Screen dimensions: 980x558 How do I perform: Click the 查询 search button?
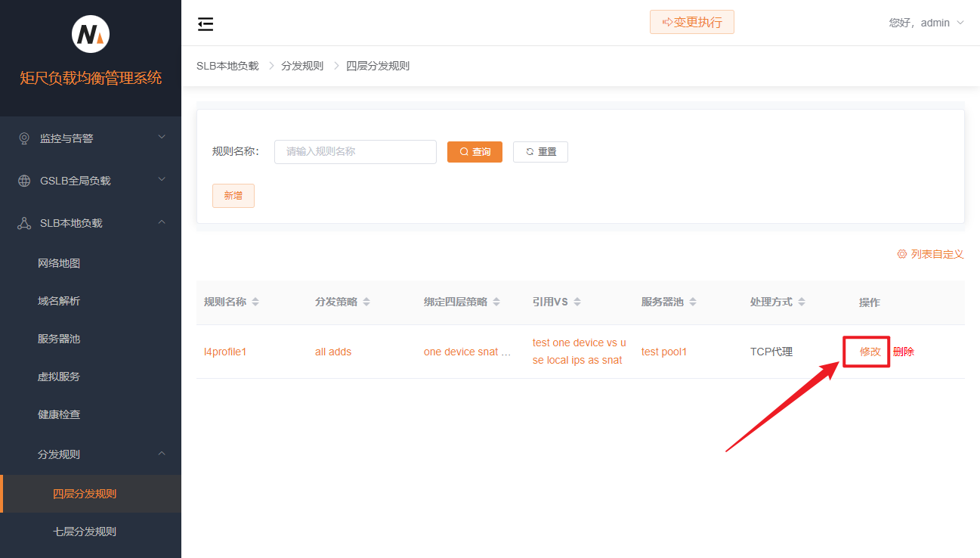(475, 152)
